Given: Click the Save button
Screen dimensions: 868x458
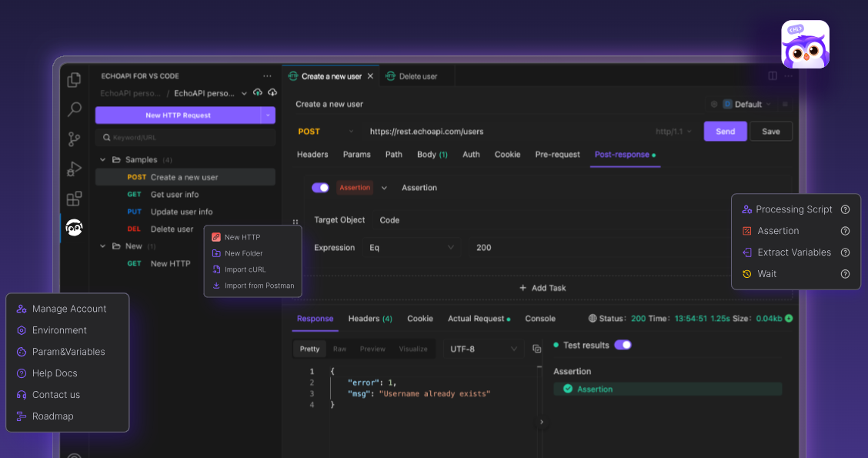Looking at the screenshot, I should coord(770,132).
